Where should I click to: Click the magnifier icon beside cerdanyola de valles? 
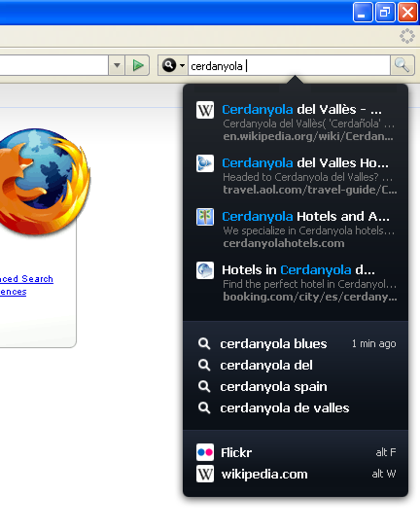tap(204, 408)
